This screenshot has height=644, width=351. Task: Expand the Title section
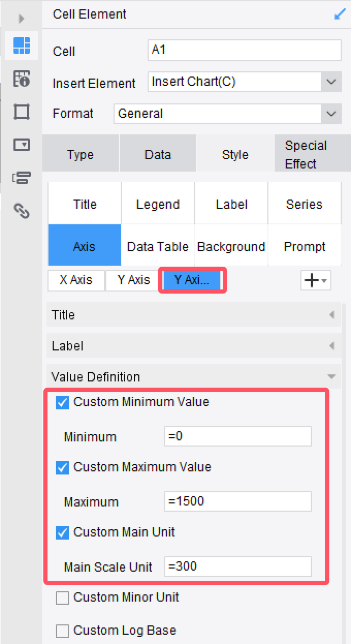coord(194,315)
